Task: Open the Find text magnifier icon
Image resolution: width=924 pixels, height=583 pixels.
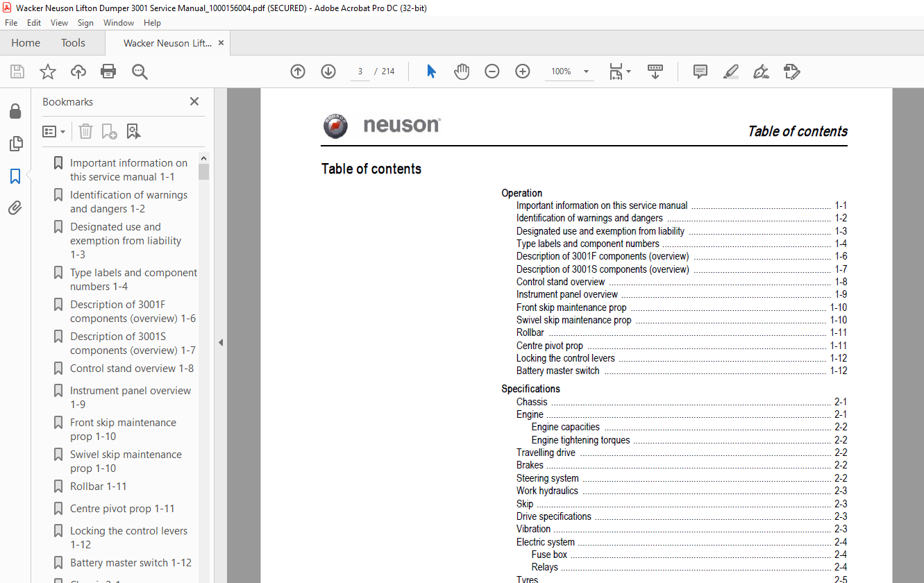Action: tap(140, 71)
